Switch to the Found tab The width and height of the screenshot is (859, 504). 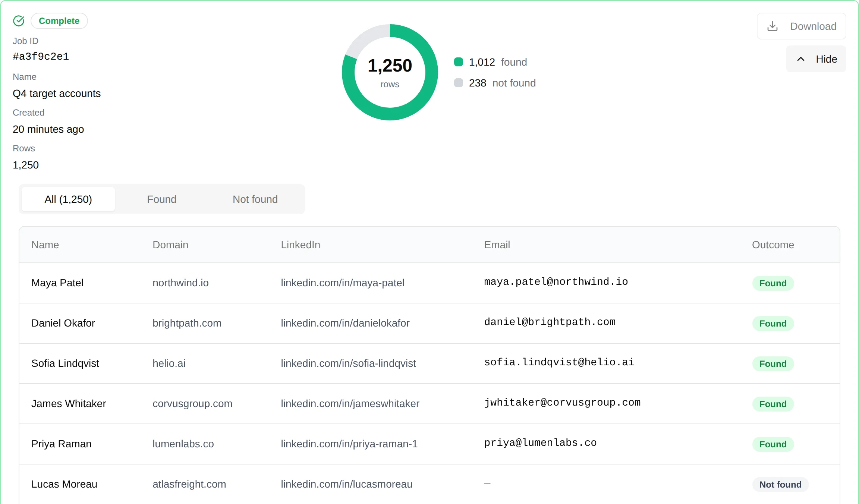pos(161,199)
